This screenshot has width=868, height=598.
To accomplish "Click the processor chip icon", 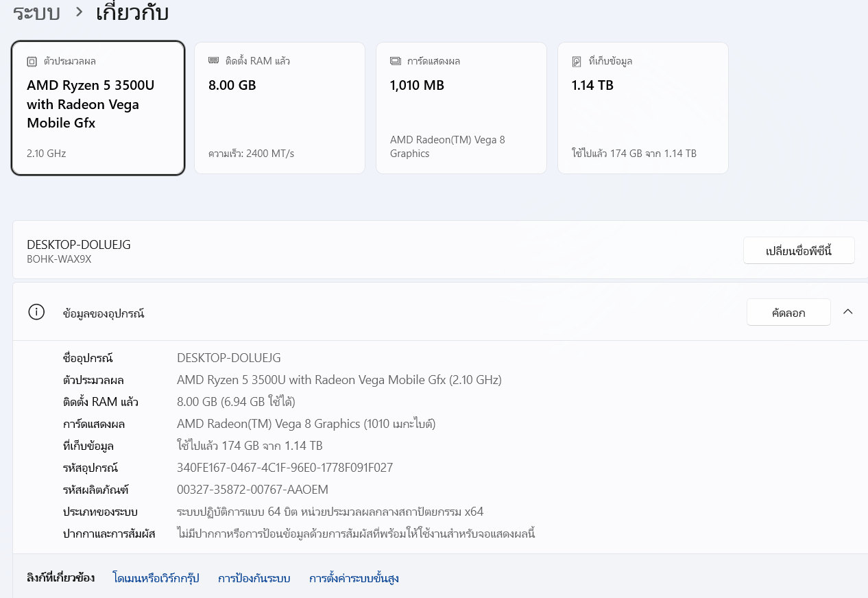I will click(32, 62).
